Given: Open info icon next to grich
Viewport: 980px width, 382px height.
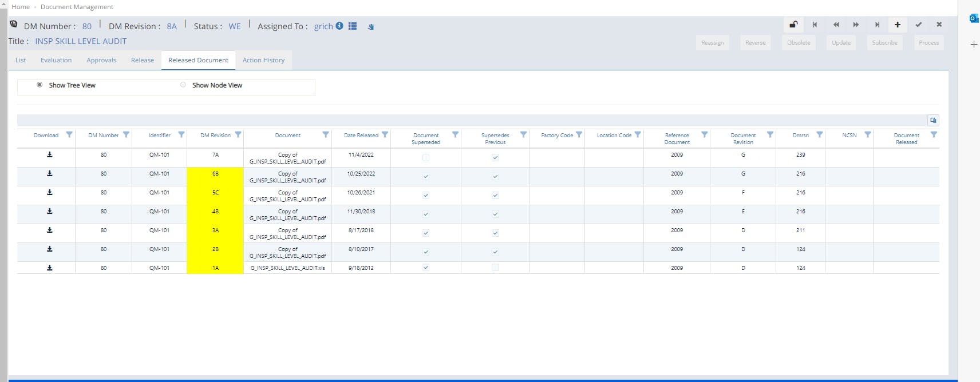Looking at the screenshot, I should point(339,26).
